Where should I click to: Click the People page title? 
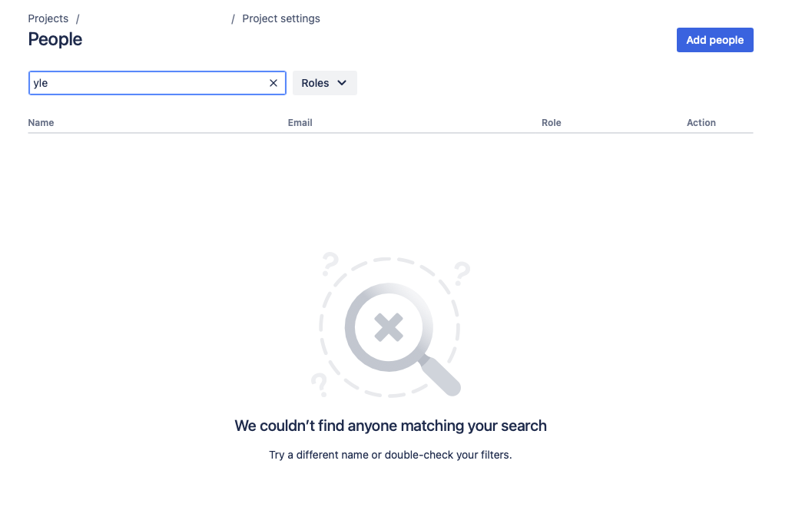(55, 39)
